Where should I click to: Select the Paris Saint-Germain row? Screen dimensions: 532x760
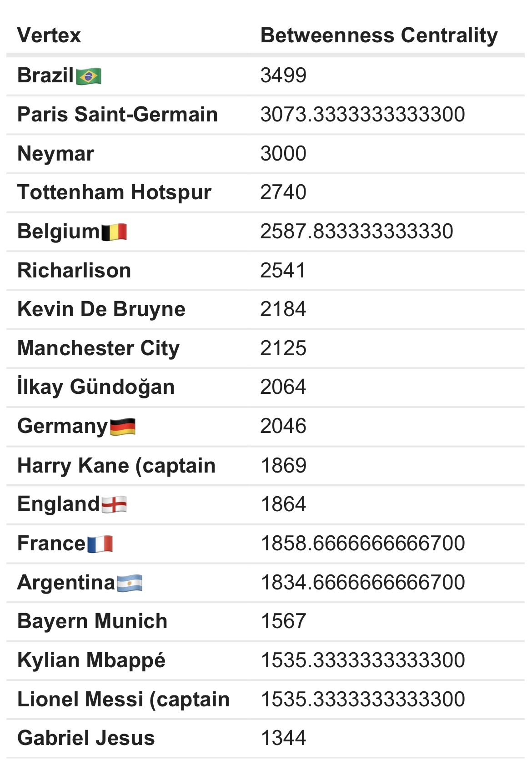click(x=266, y=115)
